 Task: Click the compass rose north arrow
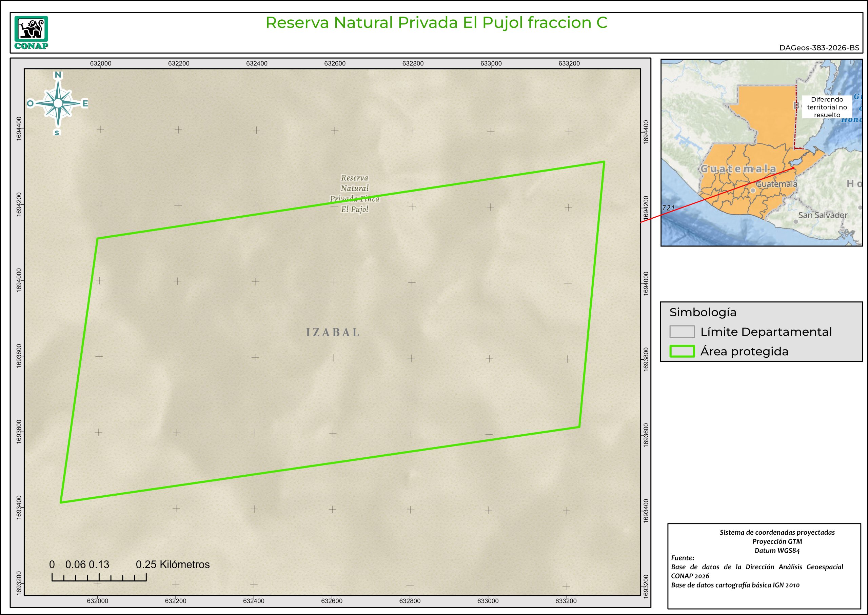point(58,103)
